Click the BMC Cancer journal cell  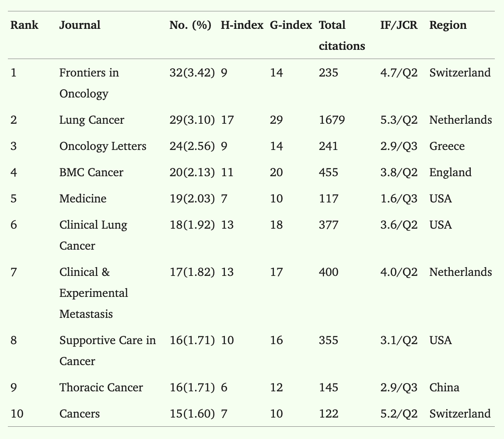click(91, 172)
